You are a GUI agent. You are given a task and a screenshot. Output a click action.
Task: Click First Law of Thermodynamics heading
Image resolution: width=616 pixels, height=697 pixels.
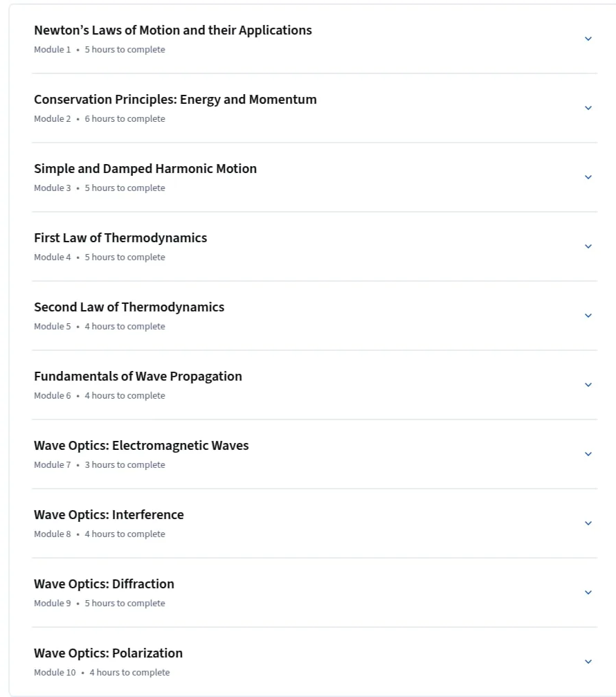120,238
